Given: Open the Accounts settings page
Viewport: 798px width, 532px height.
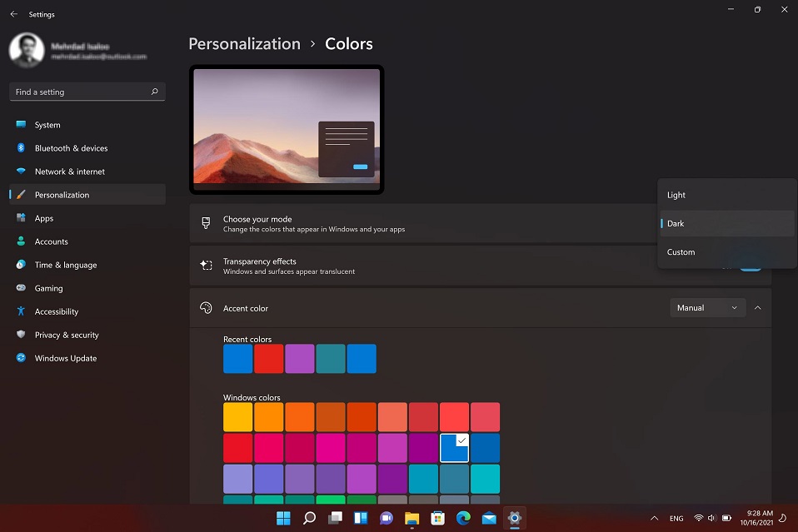Looking at the screenshot, I should click(51, 241).
